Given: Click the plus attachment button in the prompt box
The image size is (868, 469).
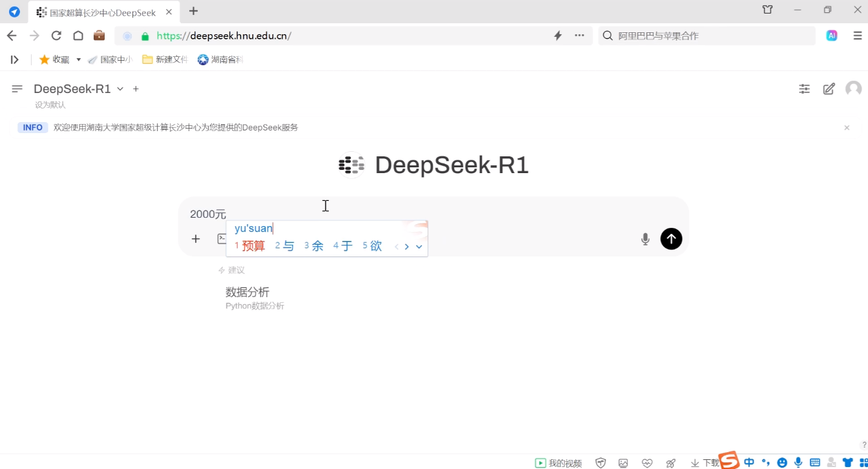Looking at the screenshot, I should (x=196, y=239).
